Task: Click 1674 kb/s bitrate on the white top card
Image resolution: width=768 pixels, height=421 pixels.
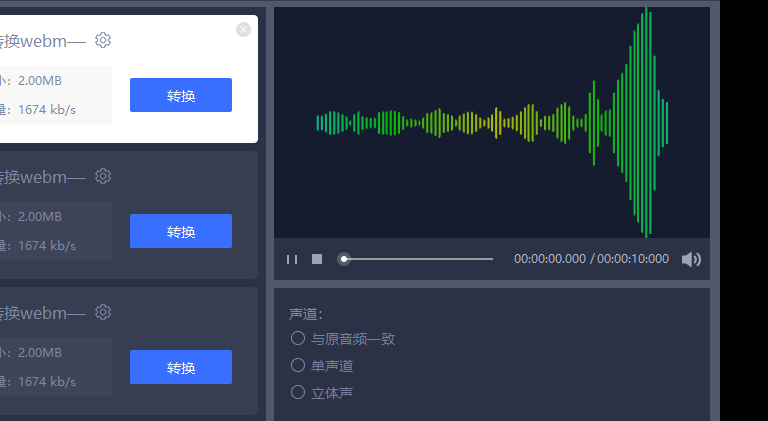Action: point(47,110)
